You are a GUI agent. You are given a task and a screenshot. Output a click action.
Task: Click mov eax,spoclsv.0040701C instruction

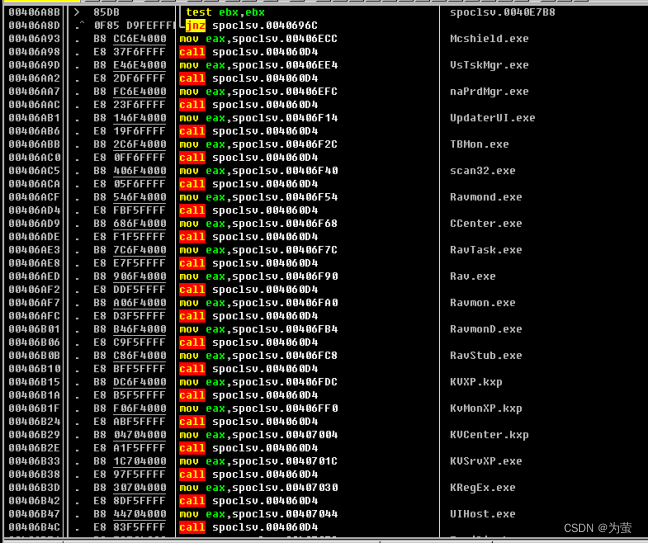coord(258,462)
